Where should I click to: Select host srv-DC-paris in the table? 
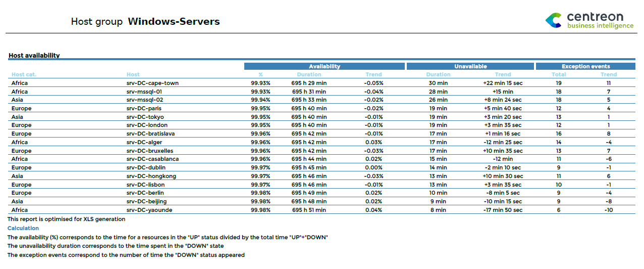click(x=144, y=108)
